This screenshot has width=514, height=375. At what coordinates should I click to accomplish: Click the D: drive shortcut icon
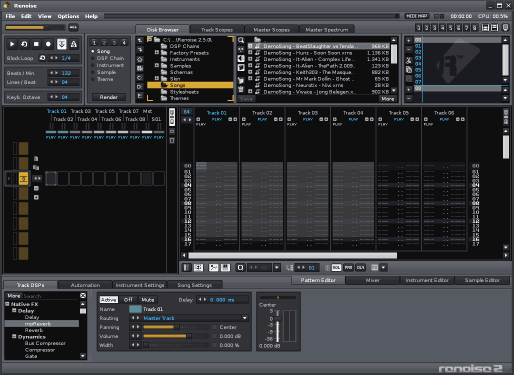click(x=140, y=87)
